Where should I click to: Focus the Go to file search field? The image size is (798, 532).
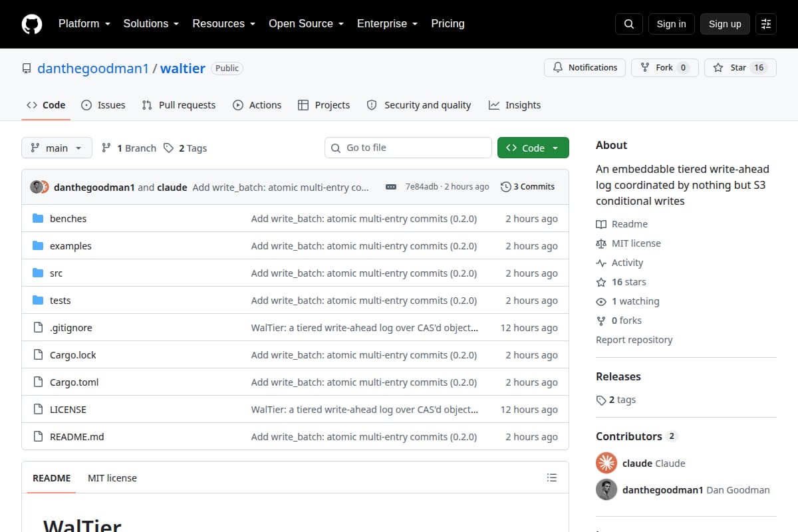pos(408,148)
